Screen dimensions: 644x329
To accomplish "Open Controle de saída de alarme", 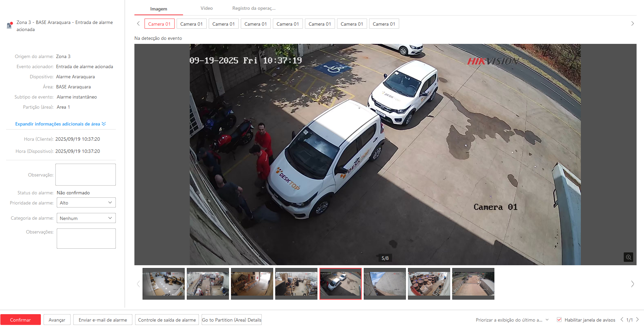I will (x=167, y=320).
